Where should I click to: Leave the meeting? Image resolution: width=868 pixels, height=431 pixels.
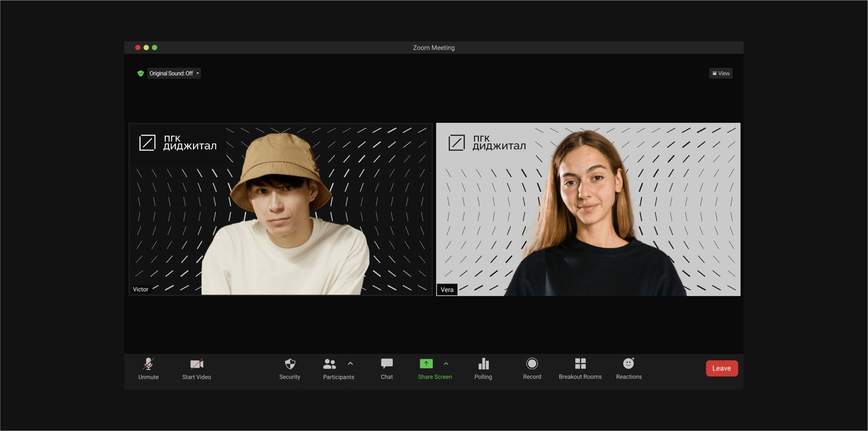722,368
